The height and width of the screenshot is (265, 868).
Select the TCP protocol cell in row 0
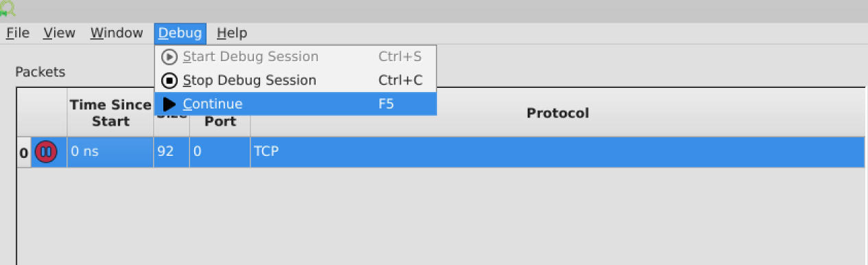point(557,152)
